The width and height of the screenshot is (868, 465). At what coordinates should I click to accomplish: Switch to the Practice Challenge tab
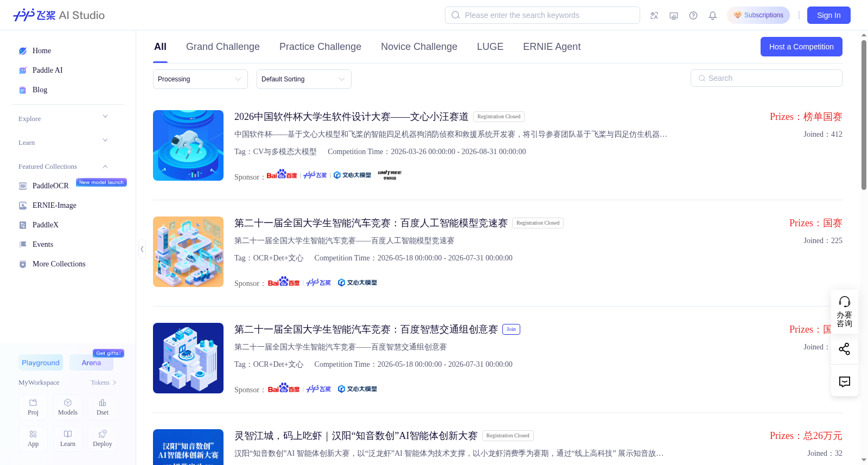tap(320, 47)
